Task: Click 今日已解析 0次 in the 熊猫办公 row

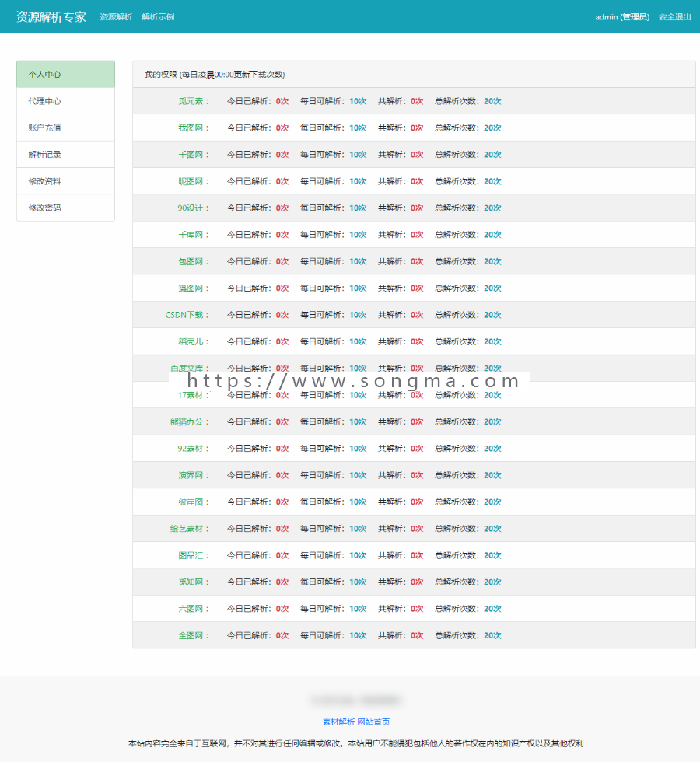Action: 257,421
